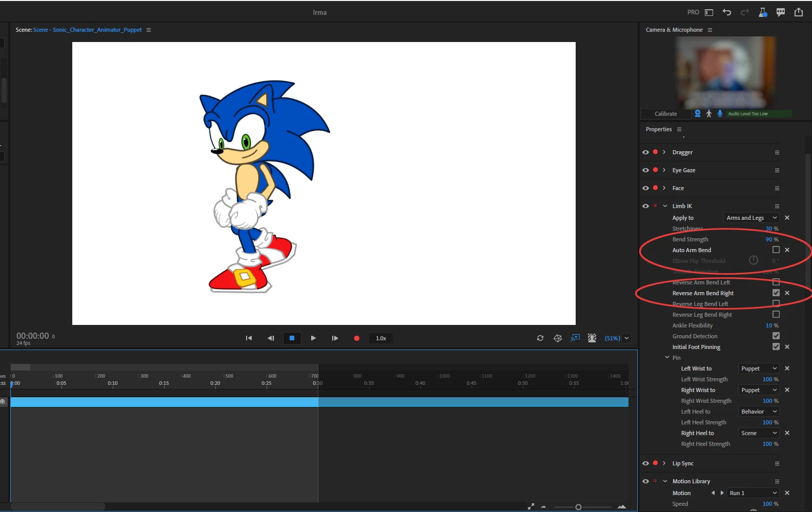Image resolution: width=812 pixels, height=512 pixels.
Task: Step forward one frame
Action: click(335, 338)
